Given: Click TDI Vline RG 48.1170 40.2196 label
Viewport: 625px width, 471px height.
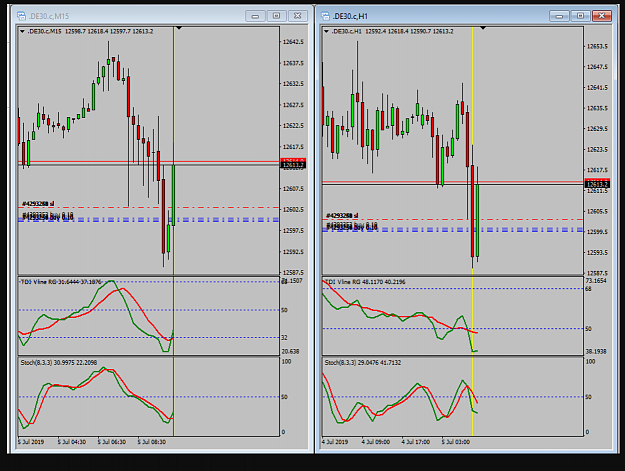Looking at the screenshot, I should coord(365,282).
